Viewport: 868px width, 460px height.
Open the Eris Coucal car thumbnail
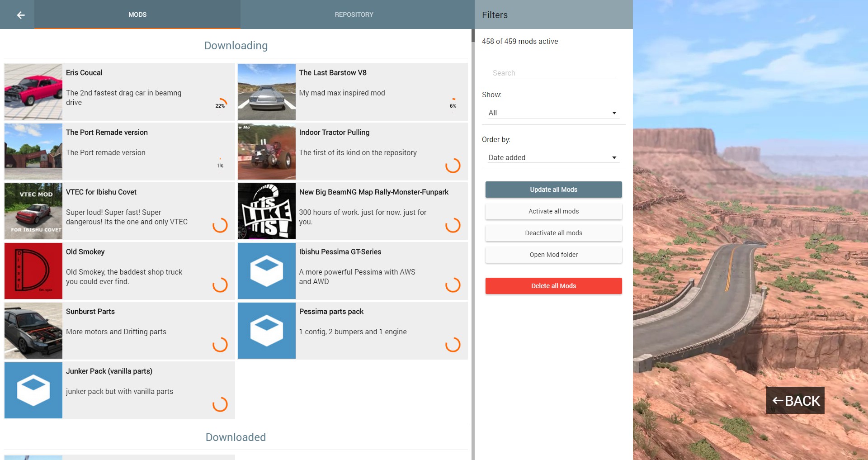(33, 92)
